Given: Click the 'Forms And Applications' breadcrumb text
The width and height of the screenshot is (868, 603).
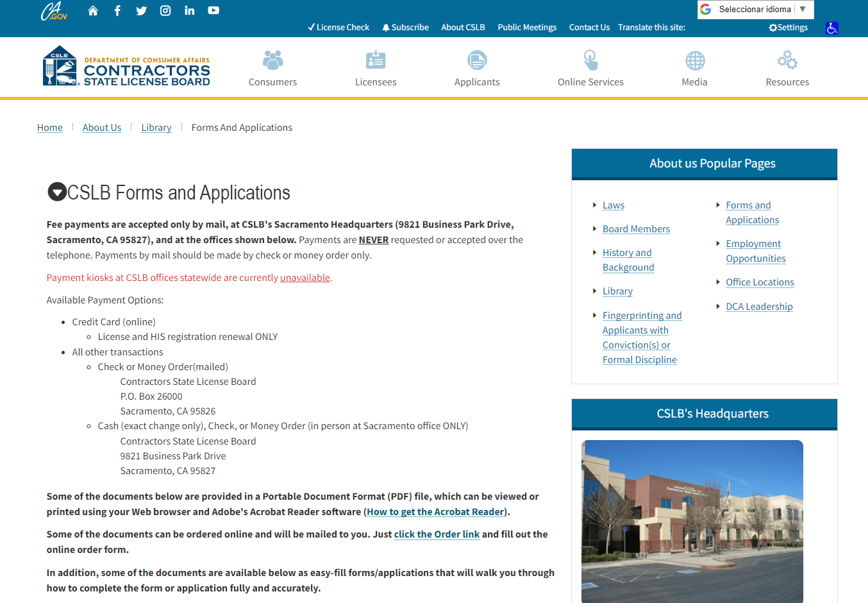Looking at the screenshot, I should [x=242, y=128].
